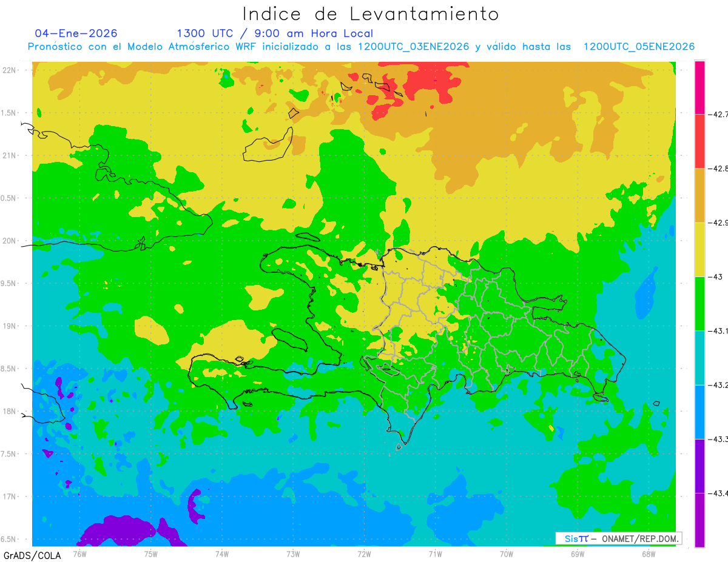The height and width of the screenshot is (562, 728).
Task: Pick the violet color bar segment above -43.4
Action: (699, 466)
